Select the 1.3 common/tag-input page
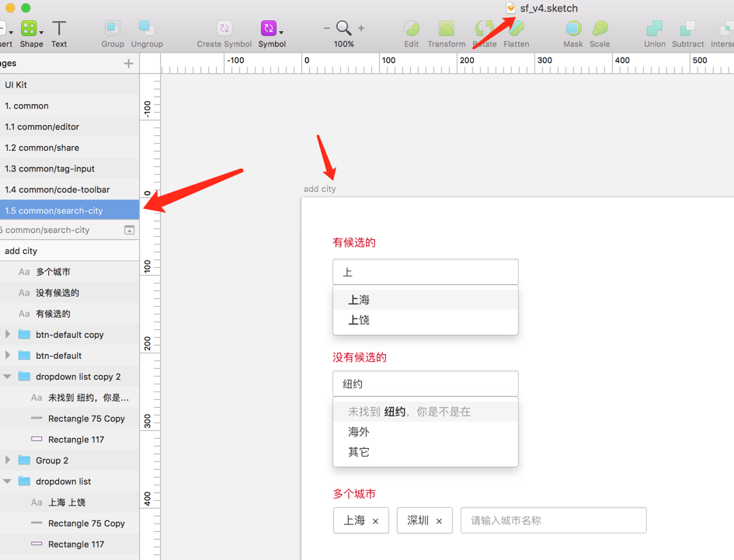 pyautogui.click(x=52, y=169)
